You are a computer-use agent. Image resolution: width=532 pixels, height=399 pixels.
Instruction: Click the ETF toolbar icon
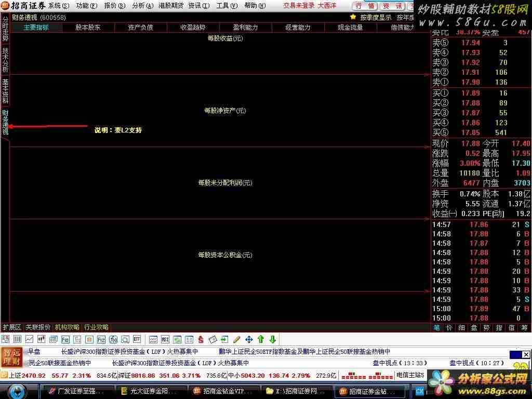click(x=137, y=339)
